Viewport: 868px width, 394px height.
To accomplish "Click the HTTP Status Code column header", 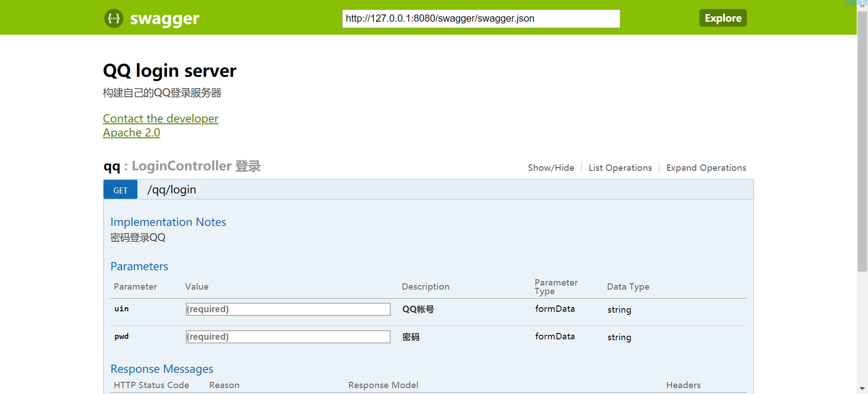I will [151, 385].
